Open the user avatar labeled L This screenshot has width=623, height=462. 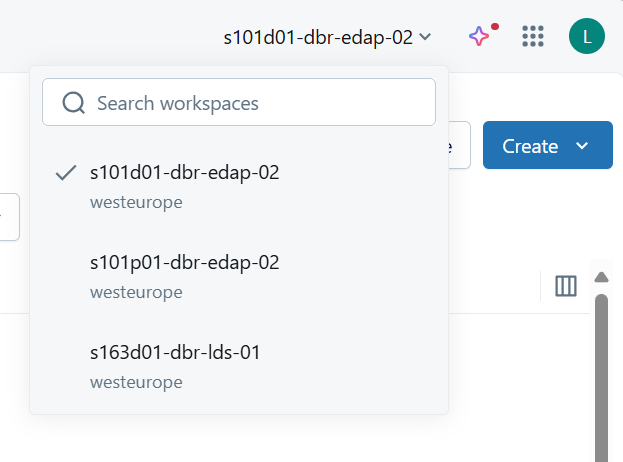pyautogui.click(x=586, y=37)
